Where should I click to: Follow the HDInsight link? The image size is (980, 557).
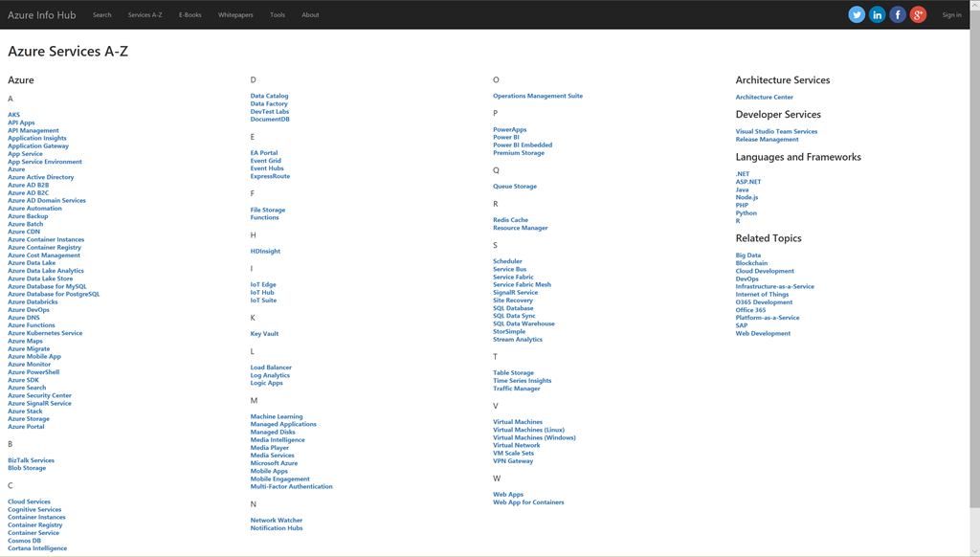pyautogui.click(x=265, y=252)
